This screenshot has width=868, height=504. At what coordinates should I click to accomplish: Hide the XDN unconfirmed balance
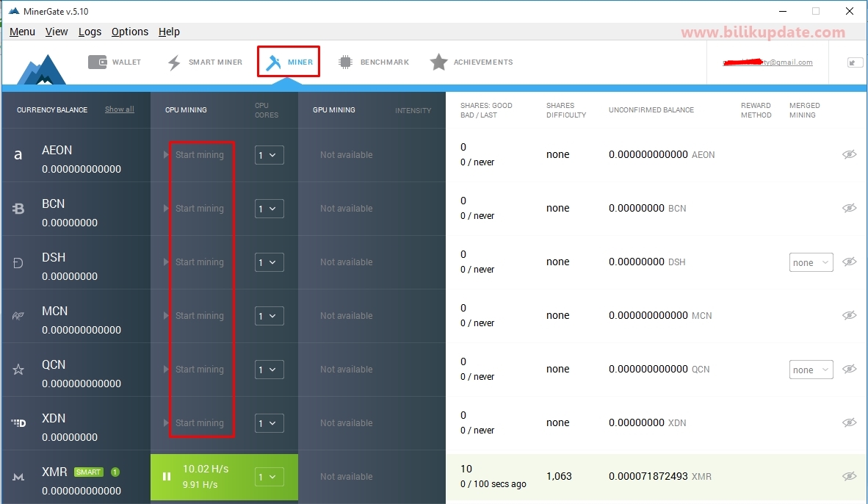[x=850, y=422]
